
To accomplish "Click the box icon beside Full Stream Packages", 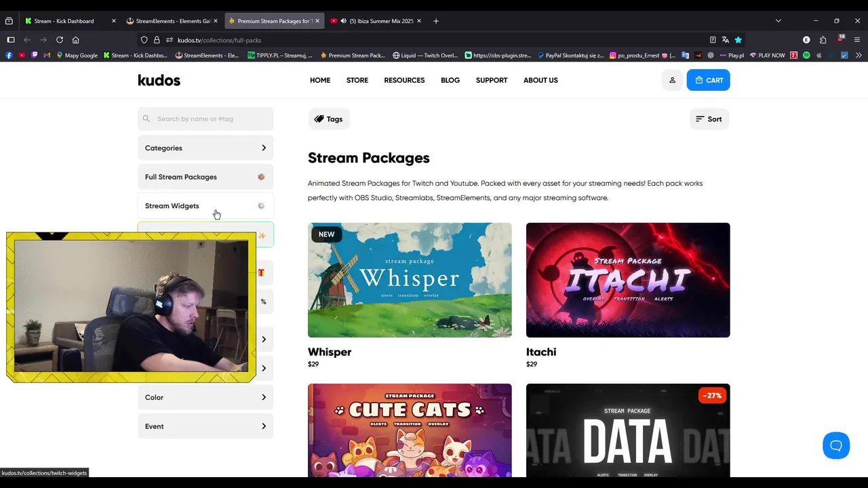I will 261,177.
